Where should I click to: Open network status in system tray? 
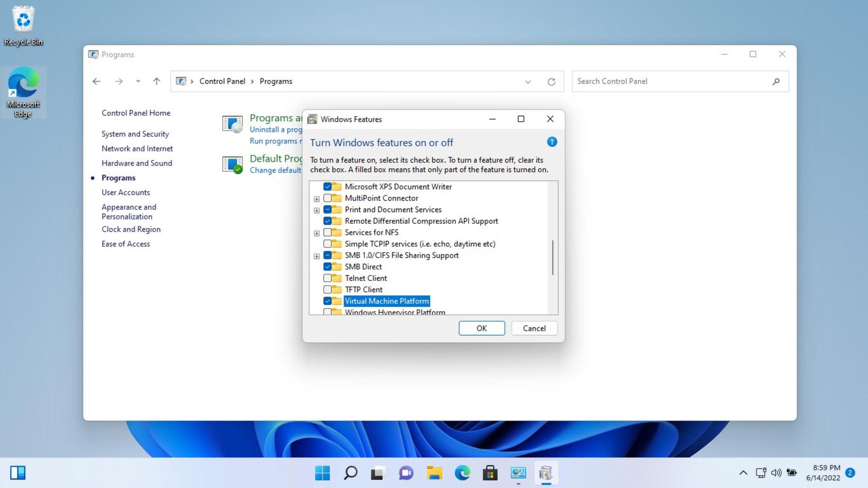point(761,473)
